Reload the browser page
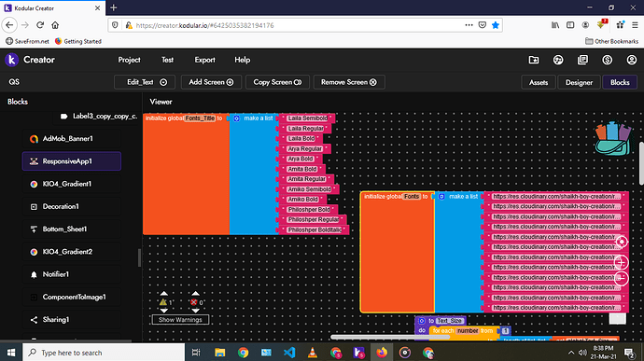Screen dimensions: 644x361 click(x=40, y=25)
